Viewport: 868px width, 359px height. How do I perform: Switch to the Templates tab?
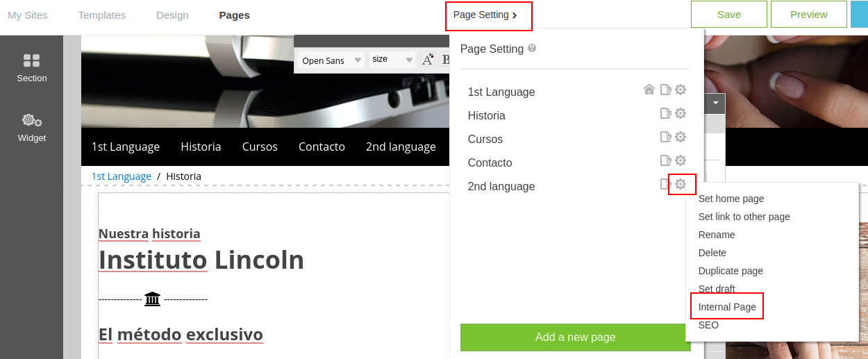click(102, 15)
